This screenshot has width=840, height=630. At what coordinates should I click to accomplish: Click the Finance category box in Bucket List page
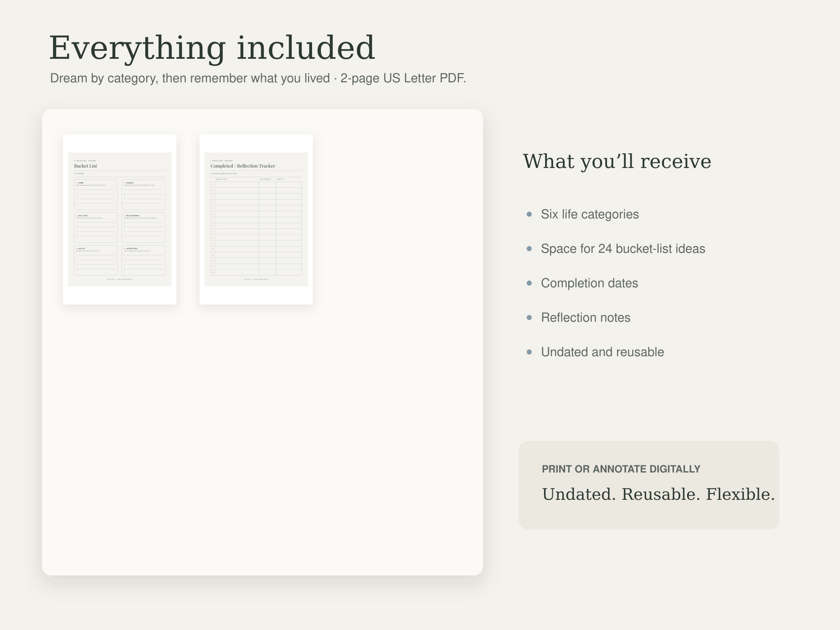[144, 195]
